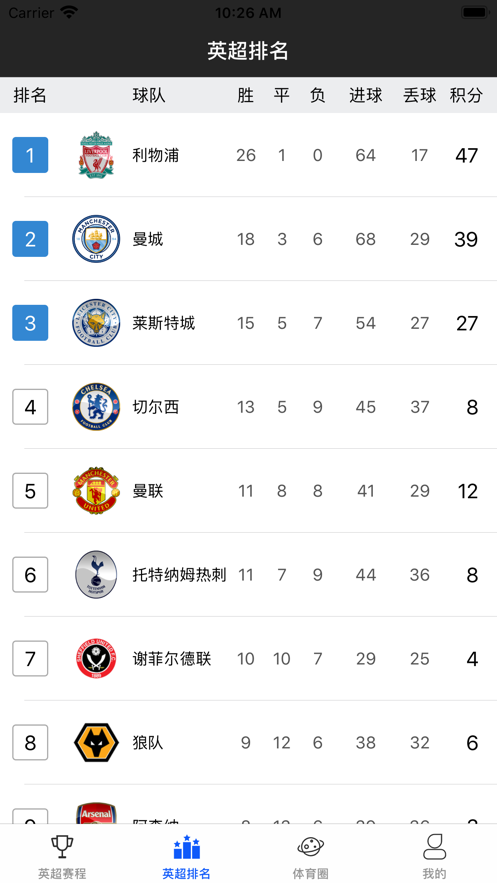Open the 英超赛程 trophy tab
Viewport: 497px width, 883px height.
[x=62, y=857]
